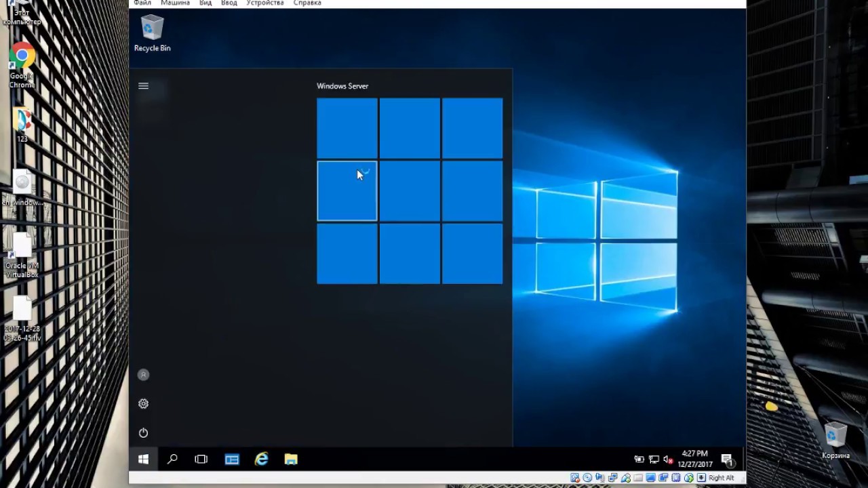The image size is (868, 488).
Task: Open the Файл menu in VirtualBox
Action: coord(142,3)
